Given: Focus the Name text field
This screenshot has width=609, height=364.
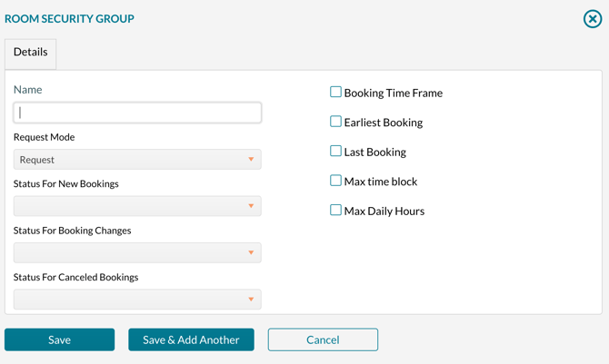Looking at the screenshot, I should pyautogui.click(x=137, y=113).
